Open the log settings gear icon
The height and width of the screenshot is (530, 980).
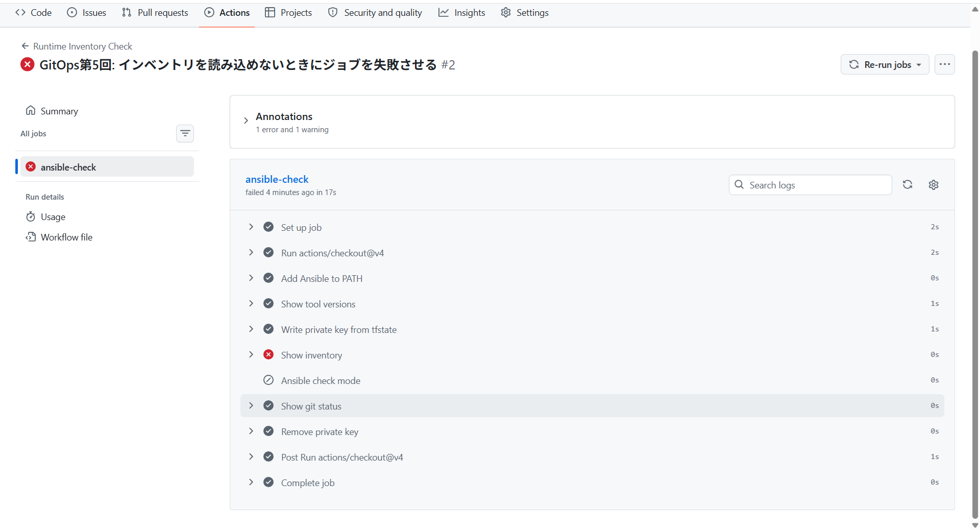click(x=934, y=185)
